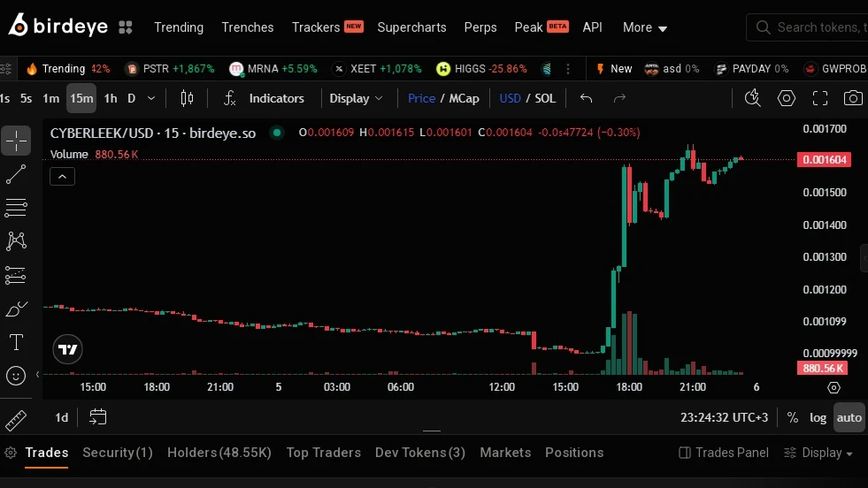Viewport: 868px width, 488px height.
Task: Redo the chart action
Action: point(619,98)
